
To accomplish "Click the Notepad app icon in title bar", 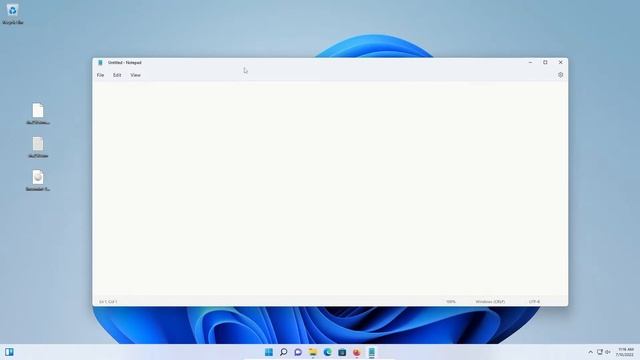I will point(100,62).
